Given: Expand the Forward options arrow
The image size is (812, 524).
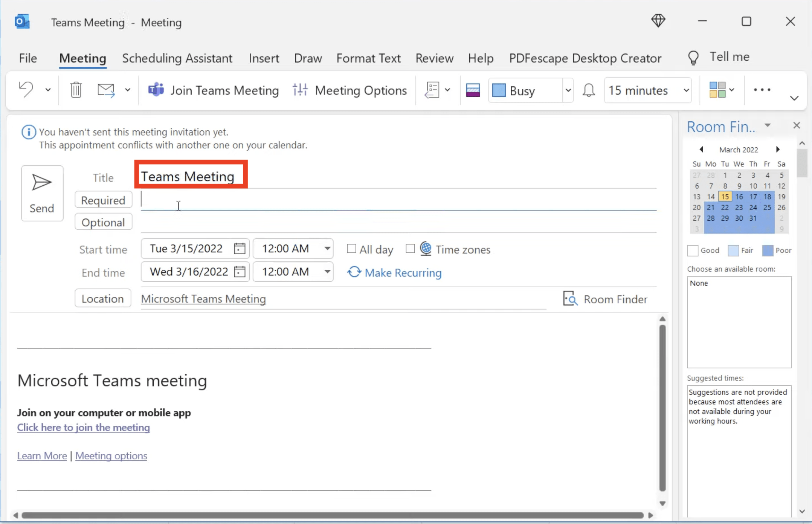Looking at the screenshot, I should tap(128, 90).
